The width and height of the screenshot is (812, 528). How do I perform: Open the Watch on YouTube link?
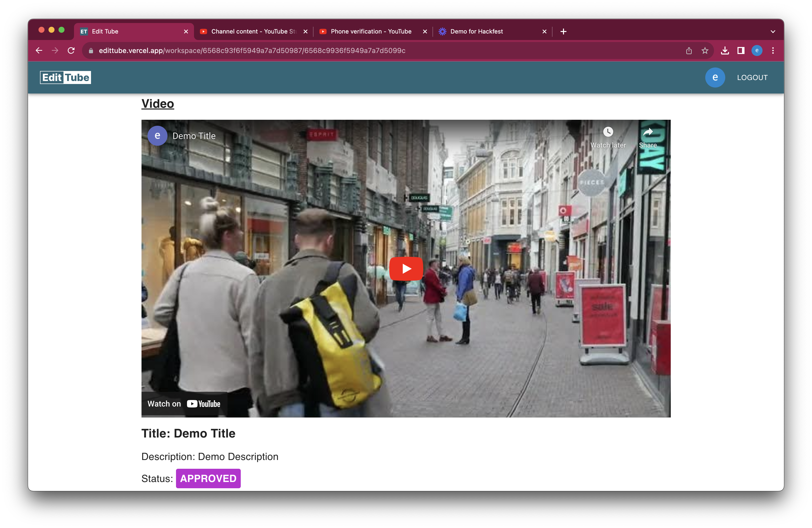pos(184,404)
